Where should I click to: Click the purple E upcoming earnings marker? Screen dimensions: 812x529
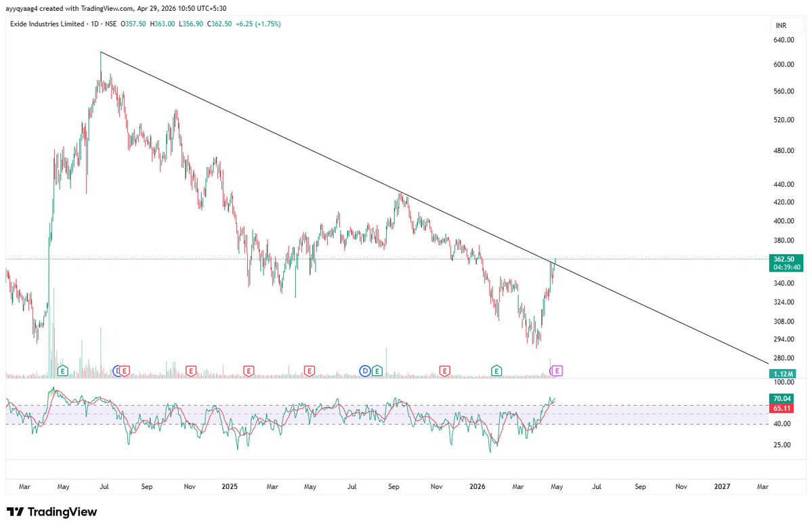point(557,371)
